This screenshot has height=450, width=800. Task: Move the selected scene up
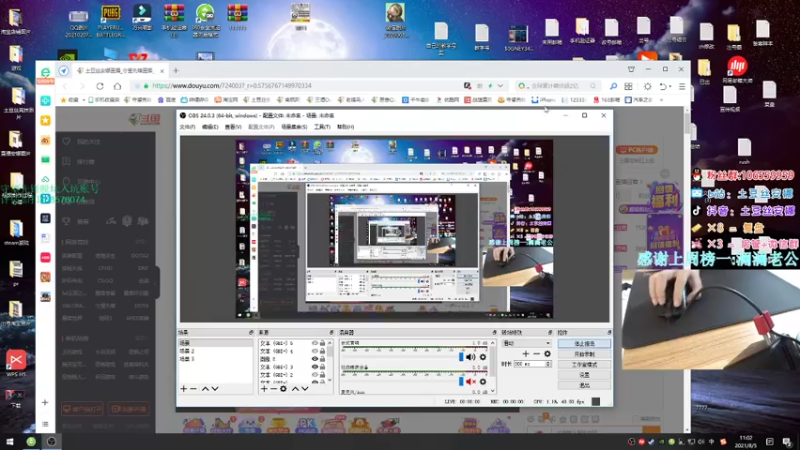point(205,389)
